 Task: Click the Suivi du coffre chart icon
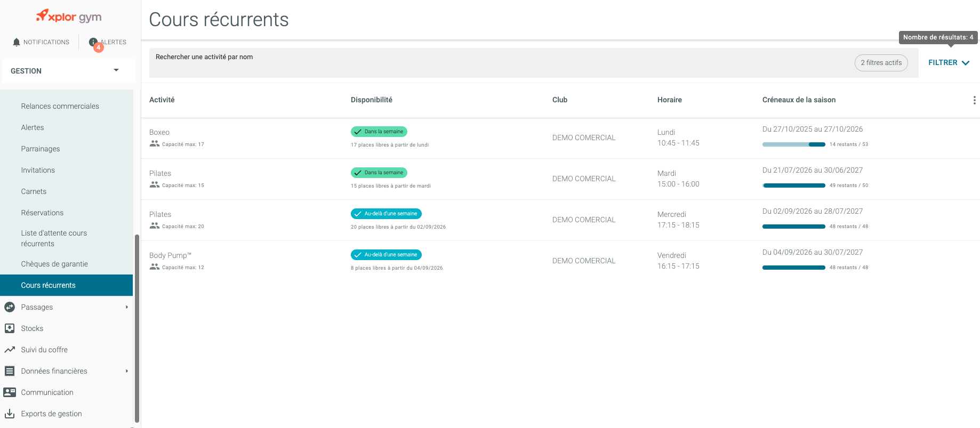click(10, 350)
